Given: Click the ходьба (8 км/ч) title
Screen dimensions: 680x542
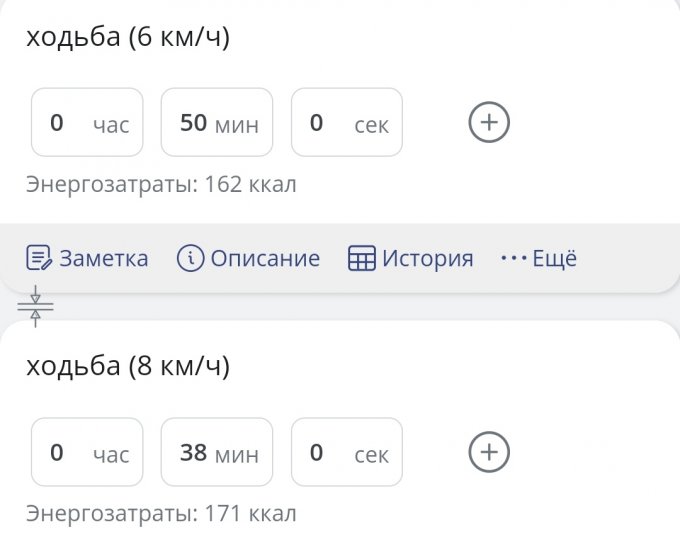Looking at the screenshot, I should pyautogui.click(x=128, y=366).
